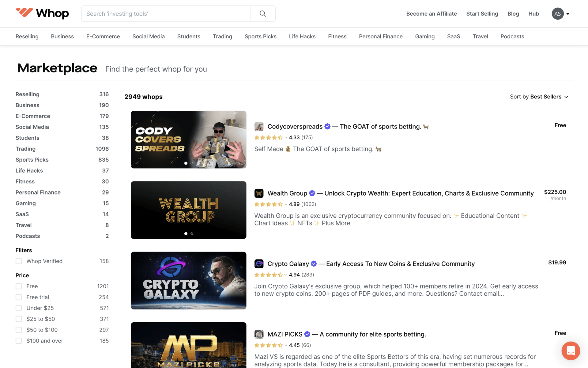This screenshot has height=368, width=588.
Task: Open the Crypto Galaxy thumbnail
Action: (x=188, y=281)
